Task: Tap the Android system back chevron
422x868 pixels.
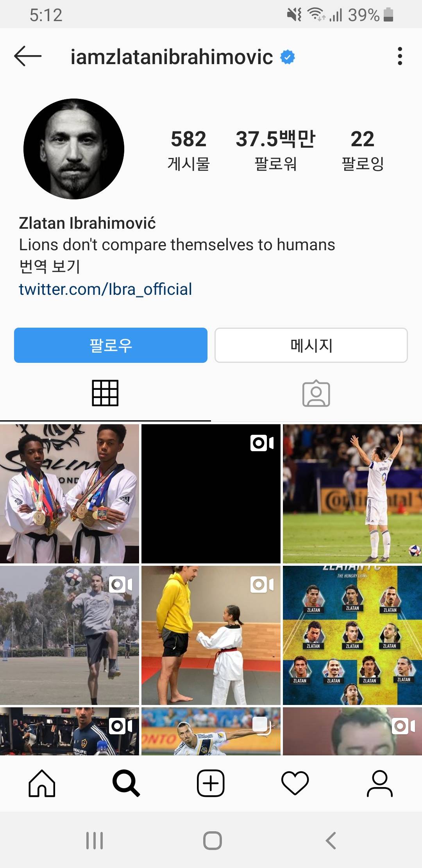Action: (331, 840)
